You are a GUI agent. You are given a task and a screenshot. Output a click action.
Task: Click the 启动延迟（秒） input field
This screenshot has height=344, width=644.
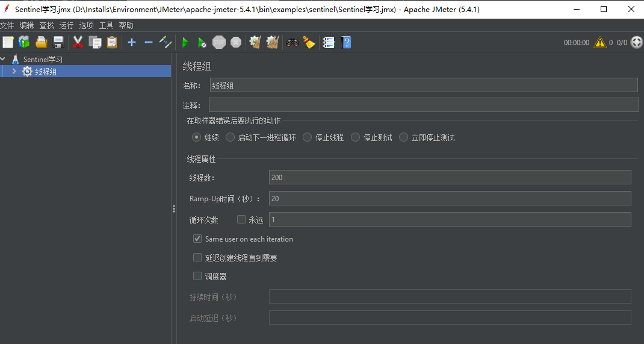(450, 317)
